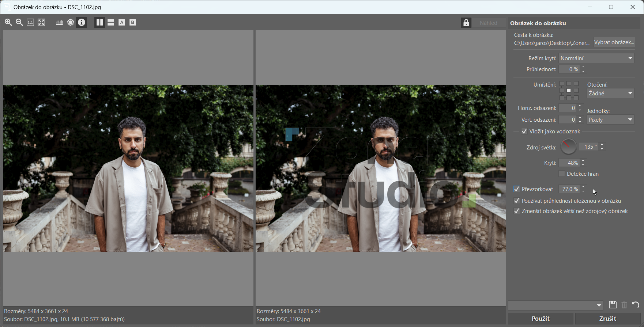Click the lock preview padlock icon
This screenshot has height=327, width=644.
click(x=466, y=23)
